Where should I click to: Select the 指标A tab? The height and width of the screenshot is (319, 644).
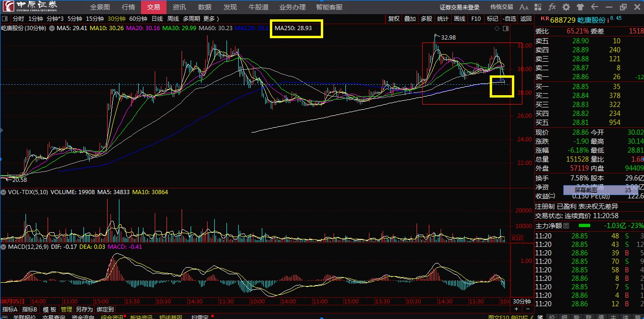[x=9, y=310]
